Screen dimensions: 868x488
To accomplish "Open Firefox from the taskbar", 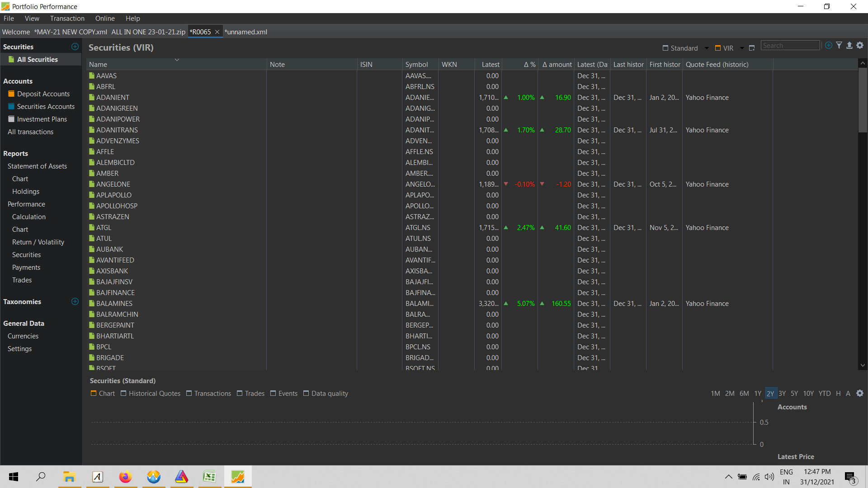I will [125, 477].
